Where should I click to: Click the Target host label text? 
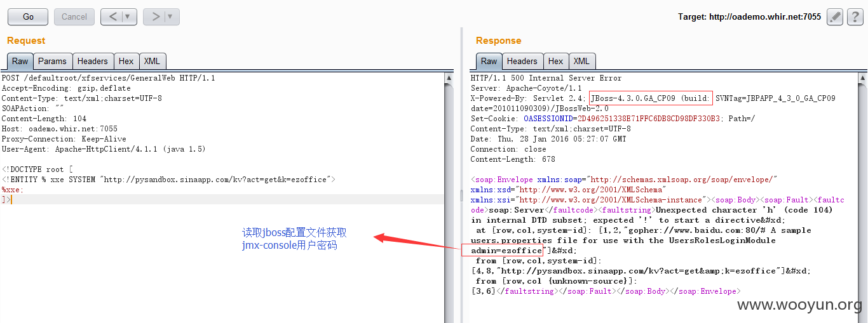click(749, 17)
